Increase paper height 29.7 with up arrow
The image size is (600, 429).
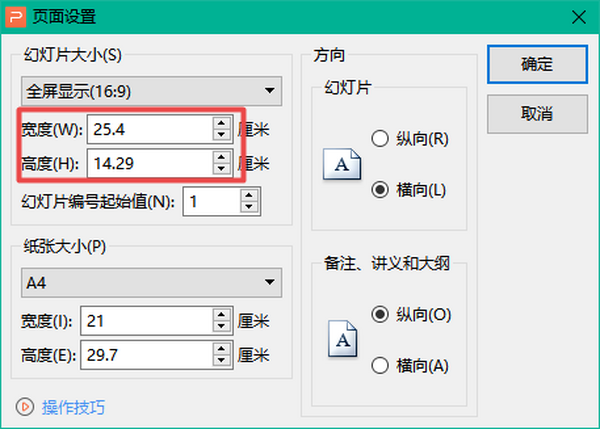(222, 349)
